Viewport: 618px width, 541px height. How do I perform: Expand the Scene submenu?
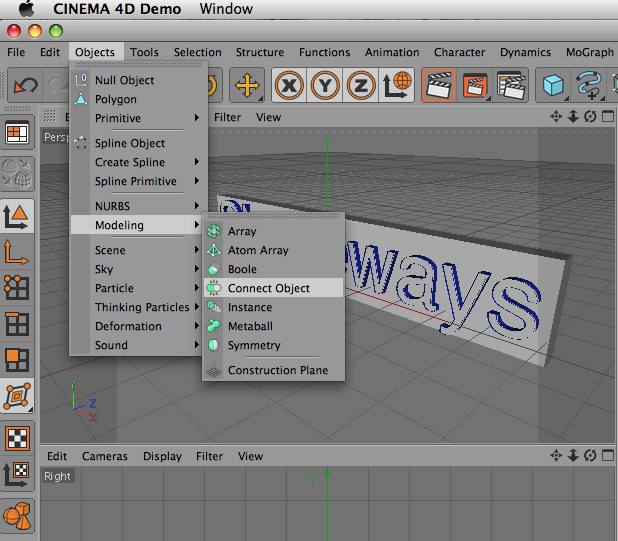tap(138, 250)
